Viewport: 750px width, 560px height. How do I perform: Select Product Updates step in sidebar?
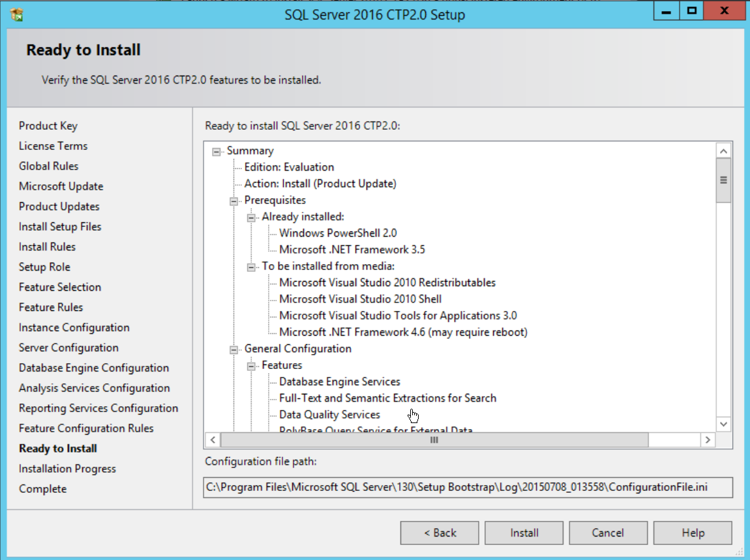pos(59,206)
